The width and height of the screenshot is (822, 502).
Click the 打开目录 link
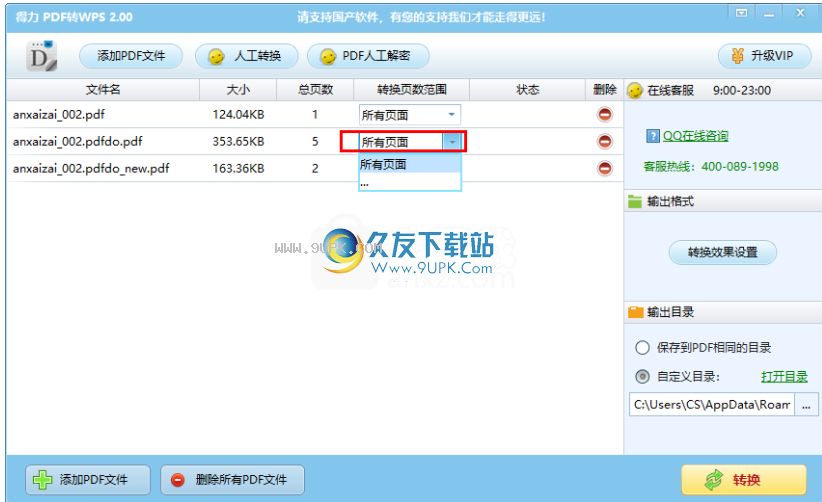pos(784,377)
